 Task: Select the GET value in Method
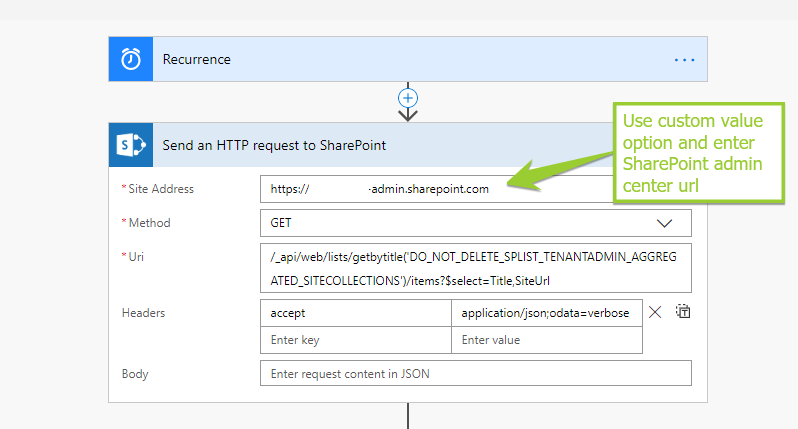281,223
